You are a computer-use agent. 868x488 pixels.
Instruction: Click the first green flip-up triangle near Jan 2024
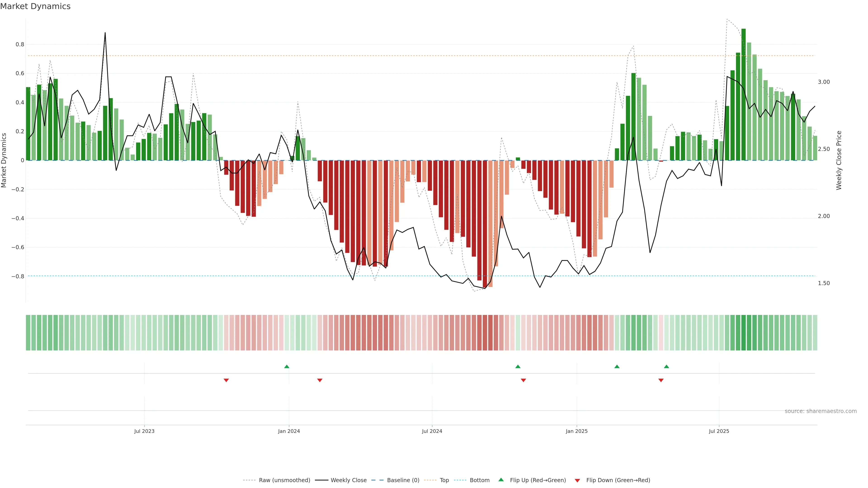[x=286, y=366]
